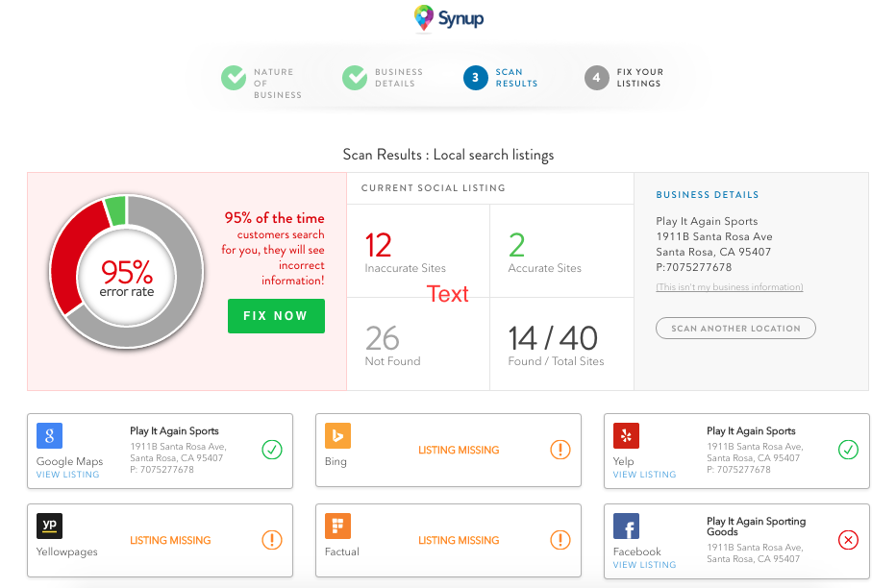896x588 pixels.
Task: Click the Google Maps listing icon
Action: (50, 436)
